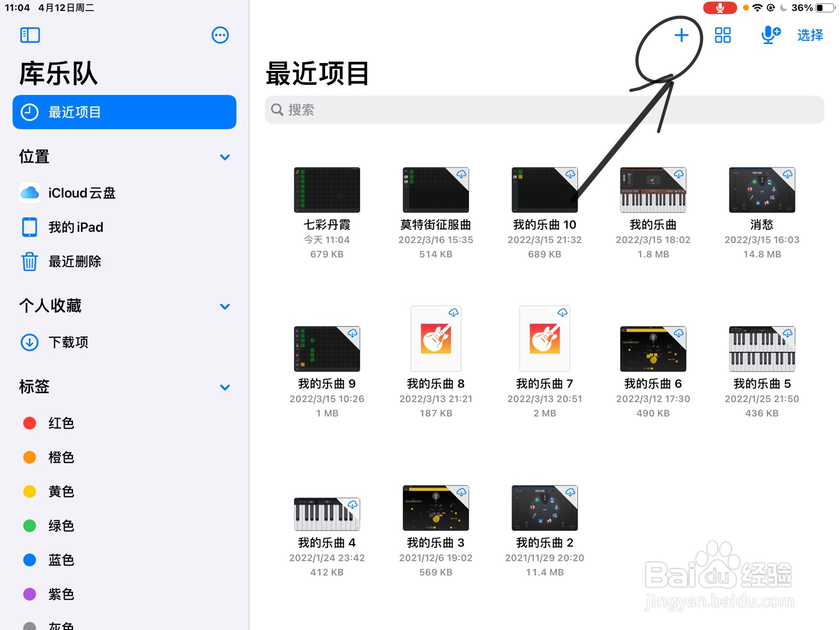Viewport: 840px width, 630px height.
Task: Collapse the 标签 section
Action: click(225, 387)
